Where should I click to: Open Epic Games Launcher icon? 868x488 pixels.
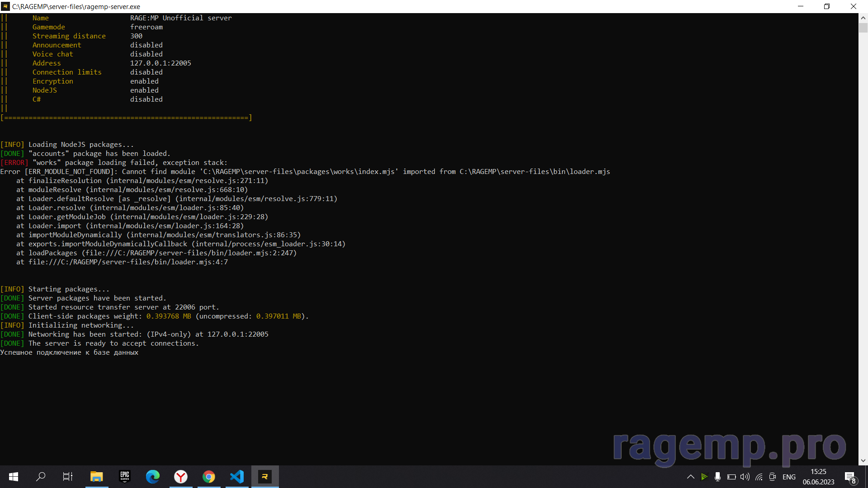click(125, 477)
